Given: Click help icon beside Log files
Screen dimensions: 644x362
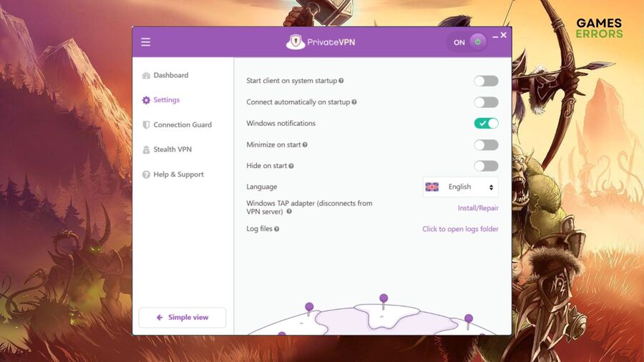Looking at the screenshot, I should pyautogui.click(x=276, y=229).
